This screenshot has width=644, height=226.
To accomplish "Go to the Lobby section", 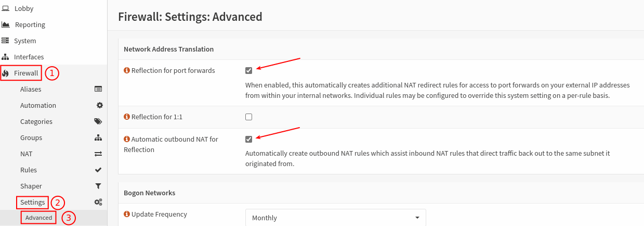I will 24,8.
